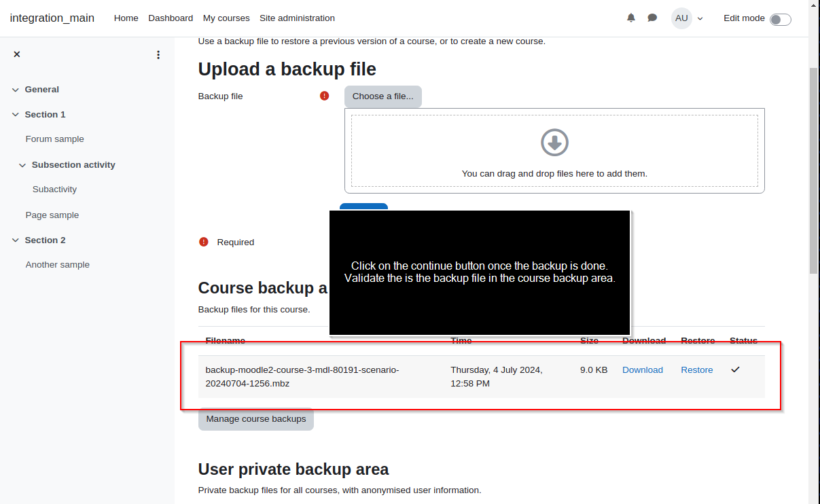The image size is (820, 504).
Task: Click the page vertical scrollbar
Action: click(x=814, y=170)
